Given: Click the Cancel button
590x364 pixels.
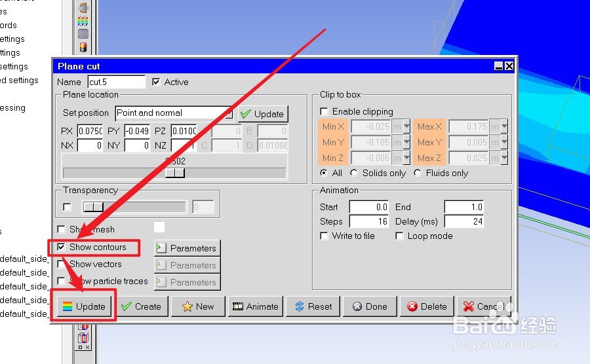Looking at the screenshot, I should 484,306.
